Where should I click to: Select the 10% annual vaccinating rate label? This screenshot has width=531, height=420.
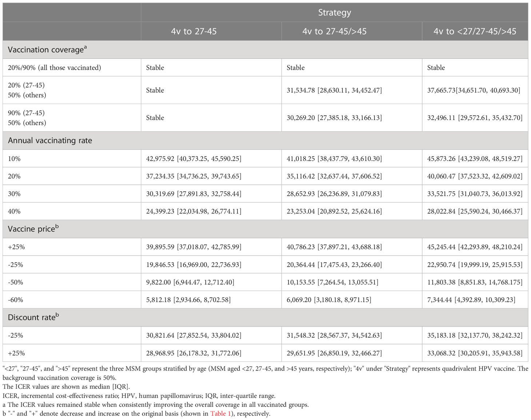[x=14, y=159]
